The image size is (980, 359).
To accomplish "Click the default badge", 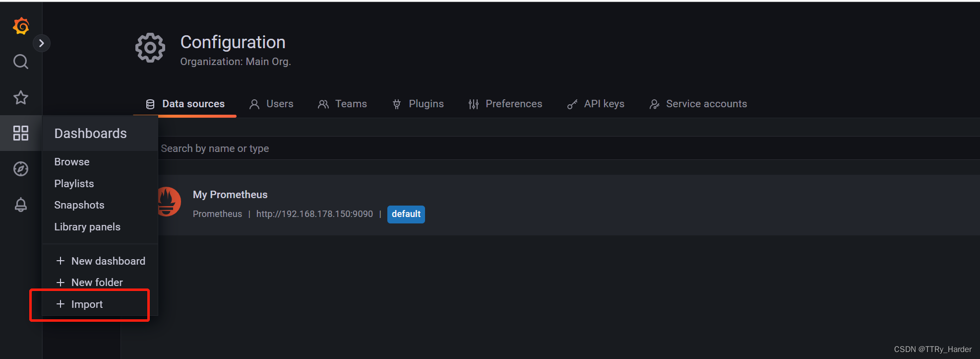I will pyautogui.click(x=406, y=214).
